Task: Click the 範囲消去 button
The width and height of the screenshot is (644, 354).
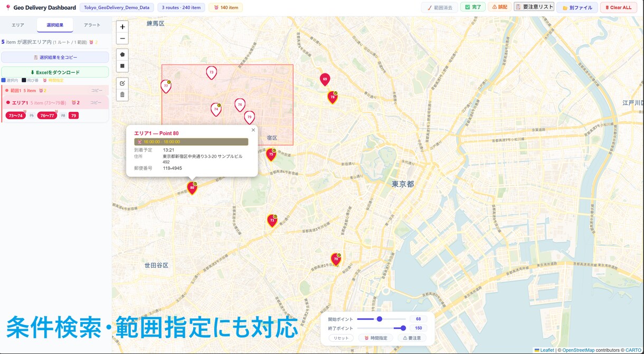Action: tap(439, 7)
